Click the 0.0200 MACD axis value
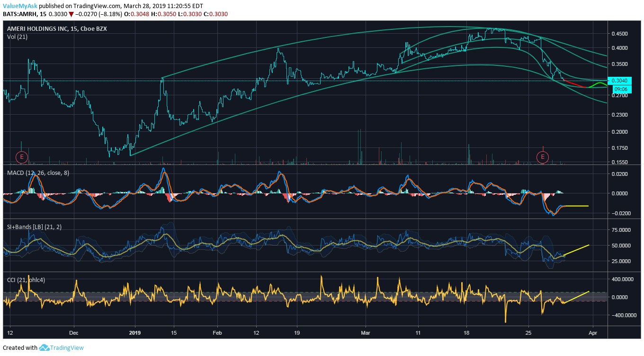This screenshot has height=356, width=644. (x=619, y=174)
